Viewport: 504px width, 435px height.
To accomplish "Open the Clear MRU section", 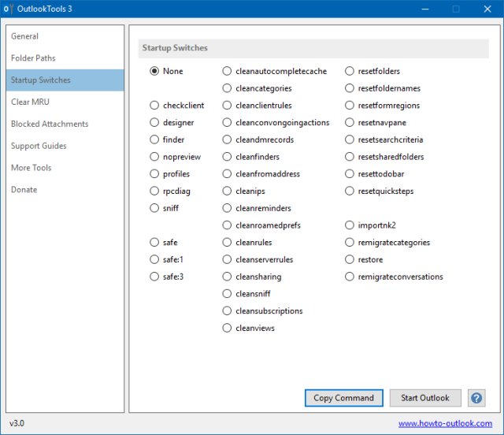I will (x=30, y=102).
